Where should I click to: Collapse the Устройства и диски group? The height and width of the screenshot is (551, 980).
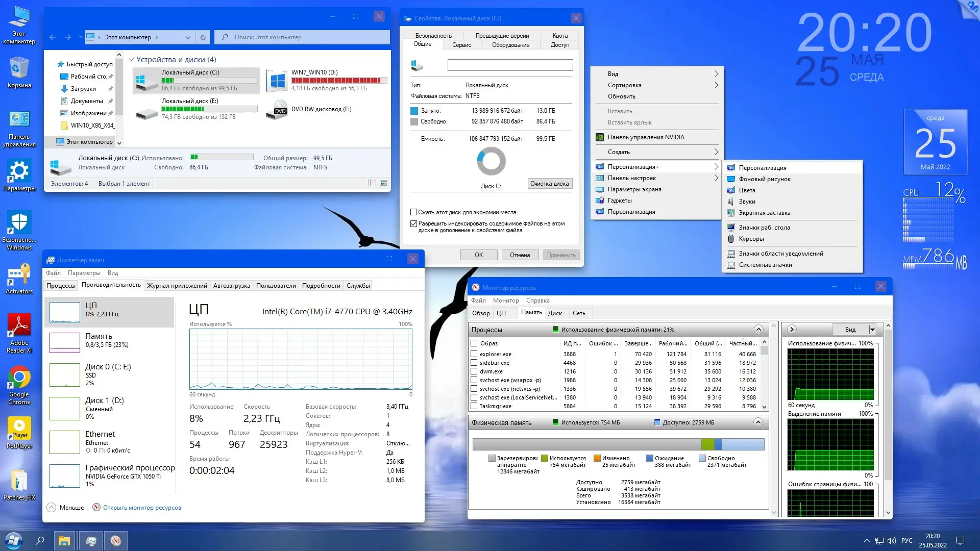pyautogui.click(x=131, y=60)
